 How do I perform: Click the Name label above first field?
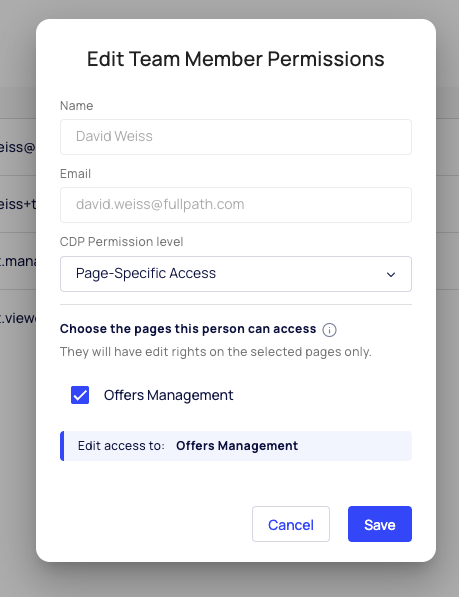tap(76, 105)
